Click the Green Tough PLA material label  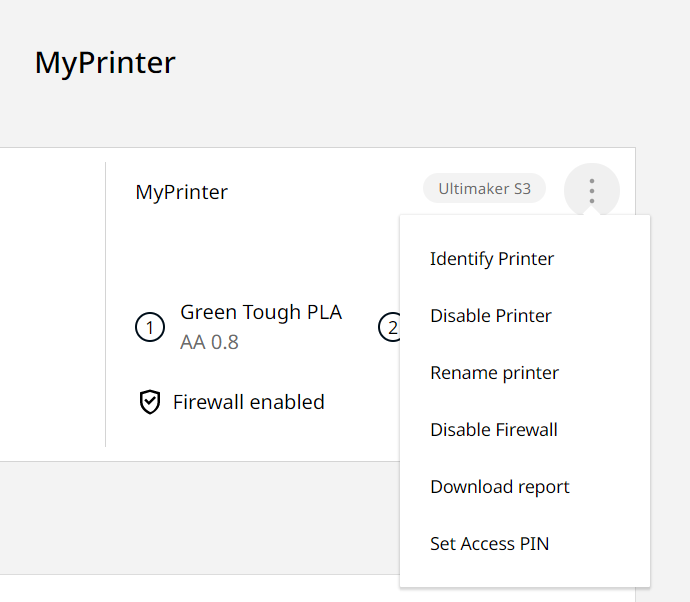(x=261, y=312)
